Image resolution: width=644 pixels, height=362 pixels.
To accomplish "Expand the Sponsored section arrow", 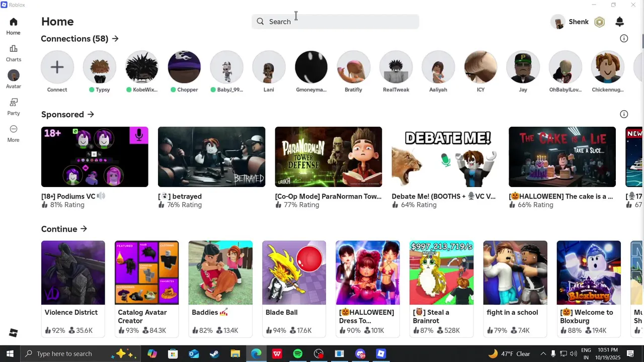I will pos(91,115).
